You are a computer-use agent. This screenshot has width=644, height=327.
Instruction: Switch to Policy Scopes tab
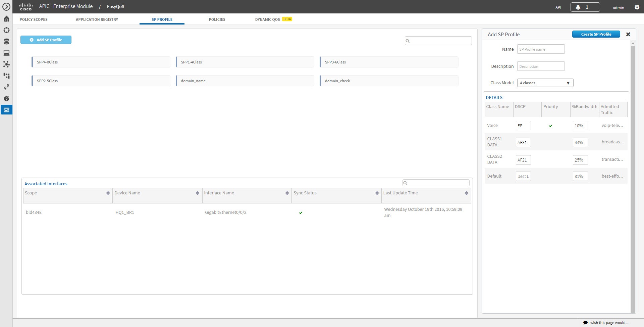click(x=34, y=19)
